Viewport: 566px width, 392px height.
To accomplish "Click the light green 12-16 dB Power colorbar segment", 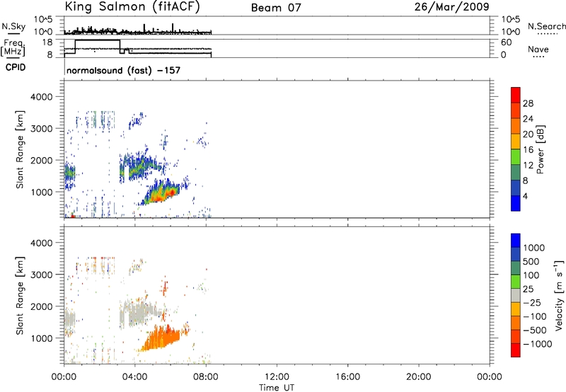I will [x=516, y=157].
